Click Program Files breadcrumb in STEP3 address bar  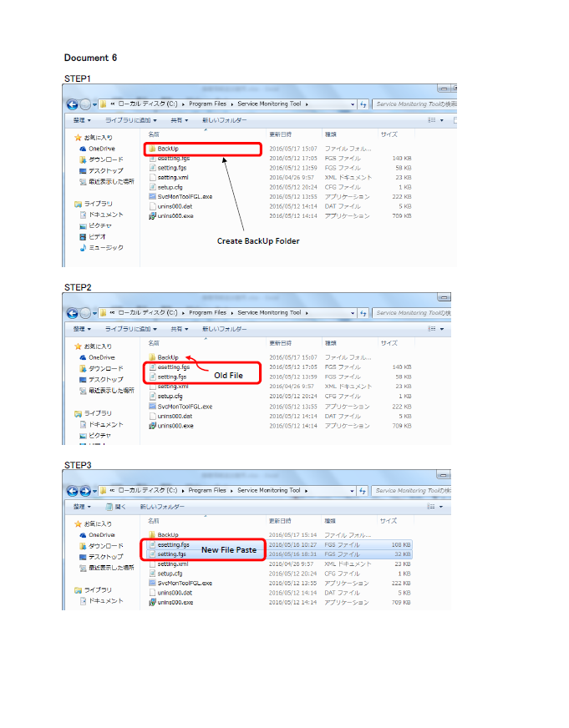click(207, 490)
